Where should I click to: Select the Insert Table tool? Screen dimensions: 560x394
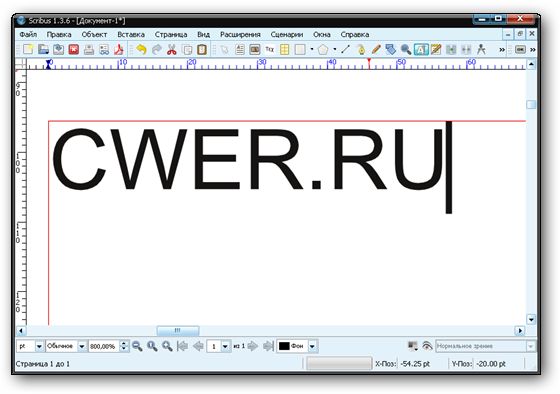285,49
